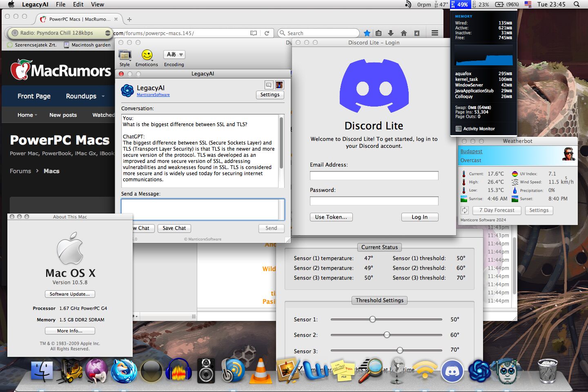This screenshot has height=392, width=588.
Task: Open Discord Lite from the Dock
Action: tap(452, 371)
